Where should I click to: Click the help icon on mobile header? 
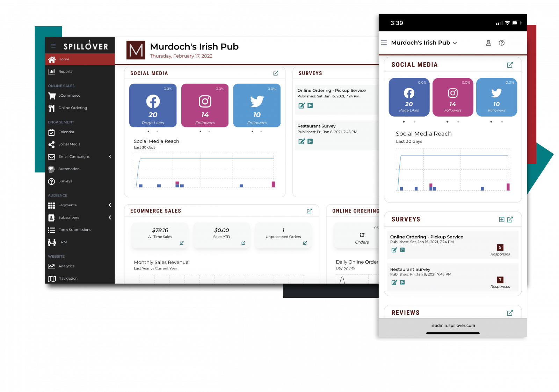(x=502, y=43)
